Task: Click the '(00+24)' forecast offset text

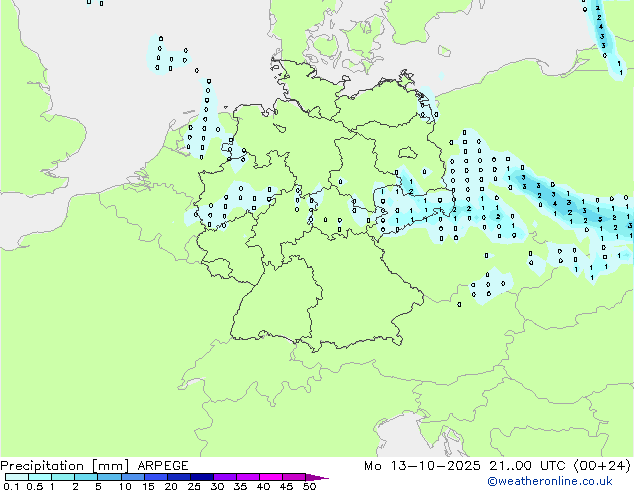Action: [x=602, y=466]
